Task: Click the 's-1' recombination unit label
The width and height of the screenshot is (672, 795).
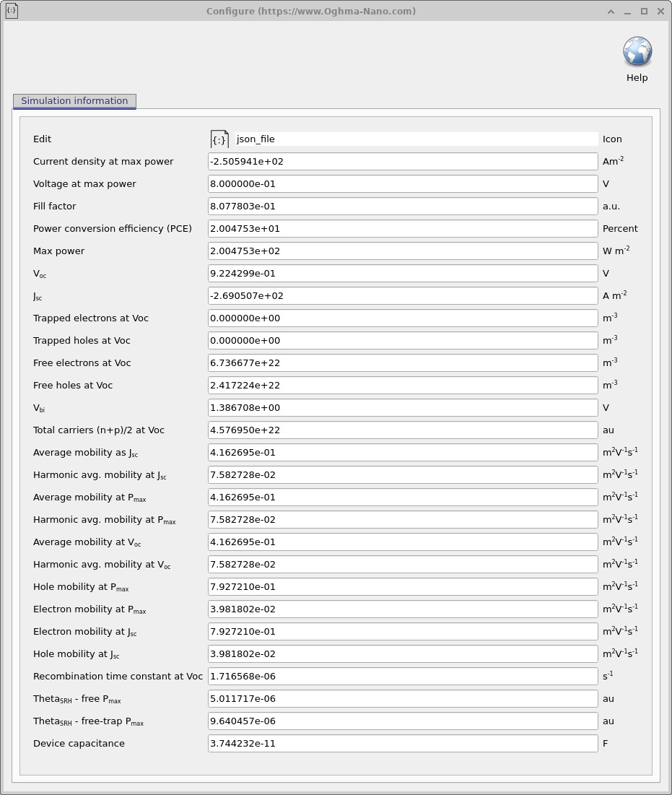Action: 607,675
